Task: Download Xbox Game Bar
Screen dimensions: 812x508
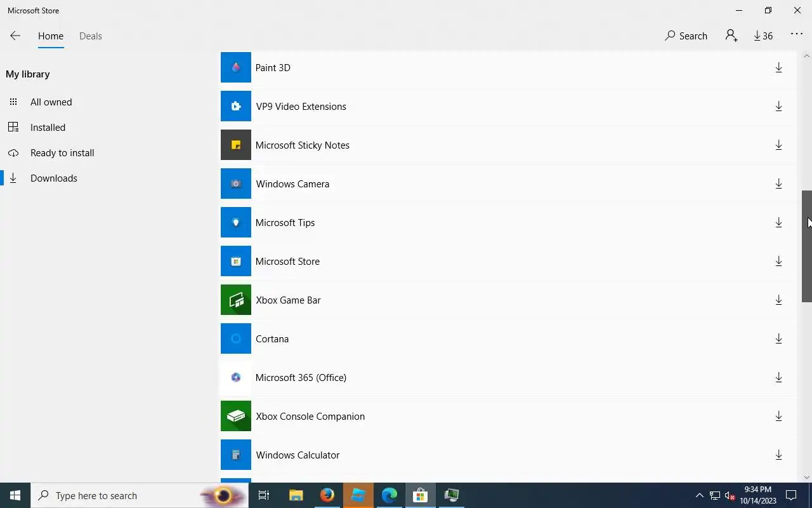Action: click(778, 300)
